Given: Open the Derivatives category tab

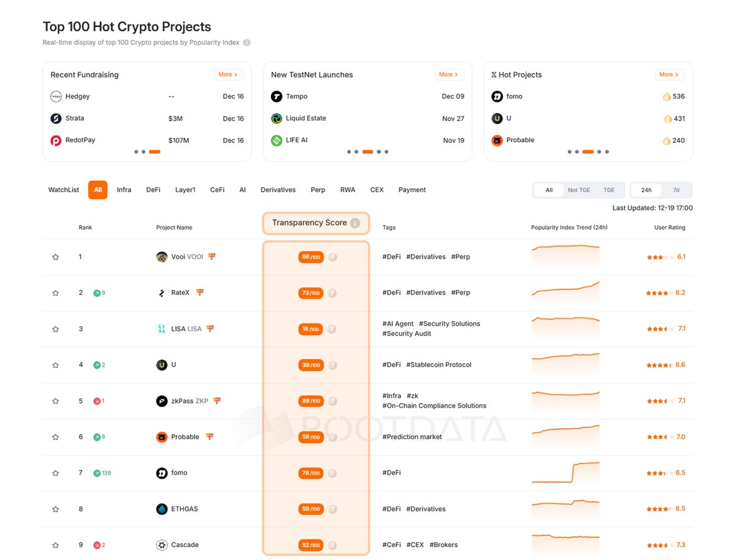Looking at the screenshot, I should tap(278, 190).
